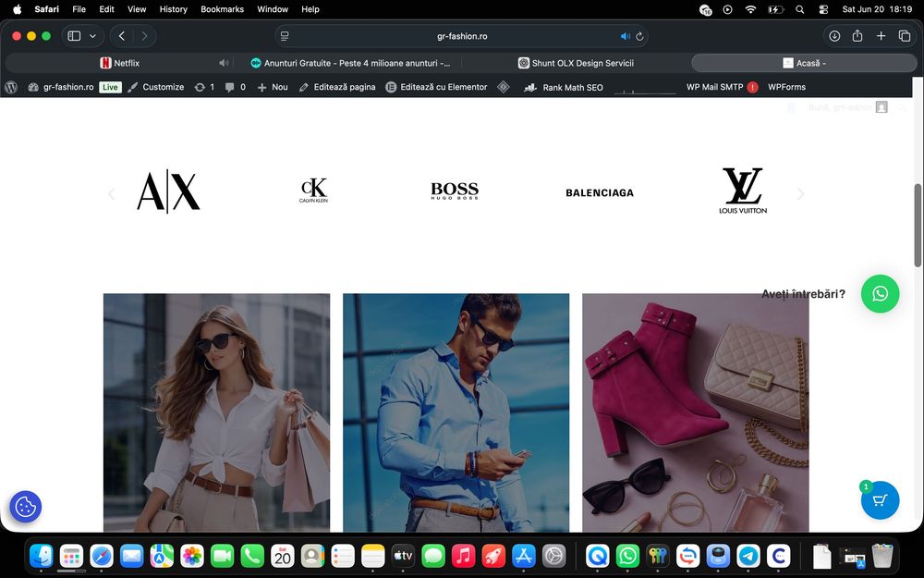Open gr-fashion.ro dashboard link in admin bar

click(61, 87)
